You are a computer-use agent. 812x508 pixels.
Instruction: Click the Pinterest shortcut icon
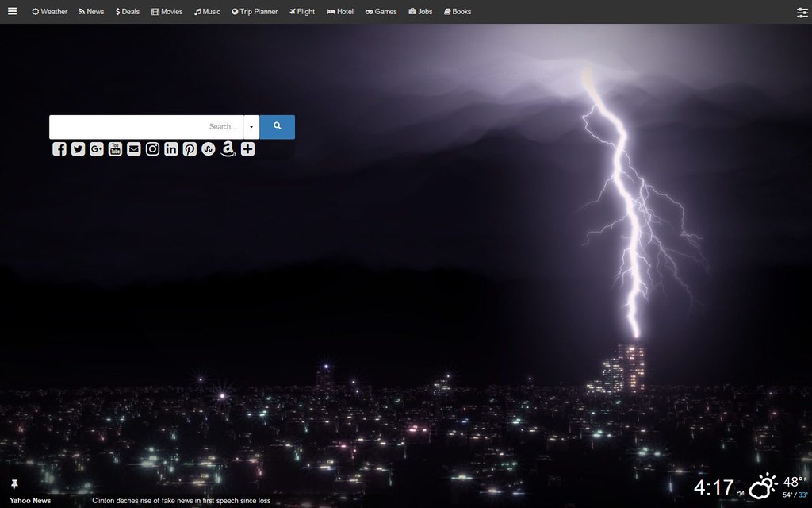point(190,149)
